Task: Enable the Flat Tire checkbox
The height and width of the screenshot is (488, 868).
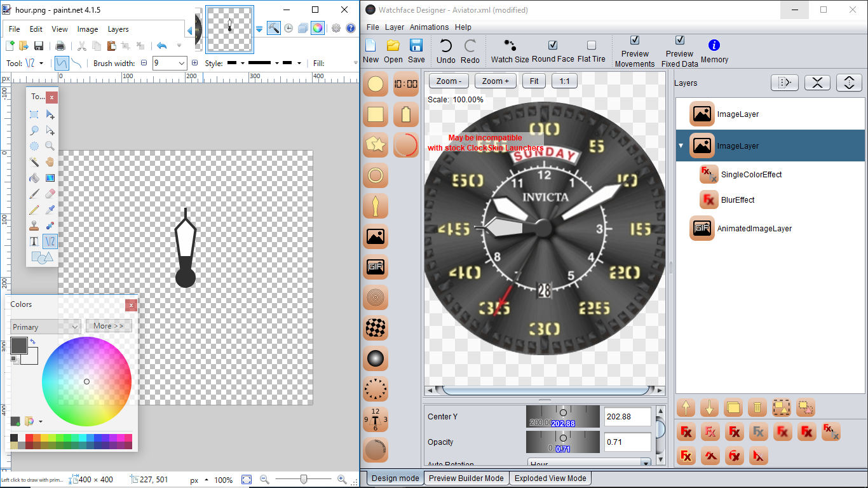Action: (x=592, y=45)
